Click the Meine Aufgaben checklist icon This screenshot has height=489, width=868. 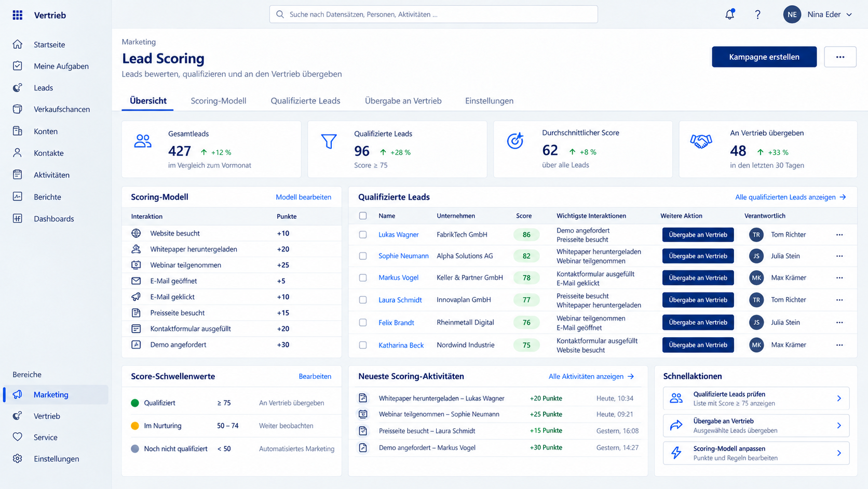click(x=18, y=66)
